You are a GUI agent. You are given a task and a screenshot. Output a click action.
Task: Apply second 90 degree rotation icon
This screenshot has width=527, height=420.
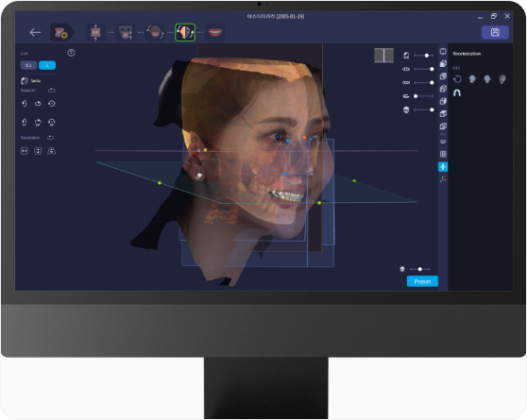[x=38, y=122]
